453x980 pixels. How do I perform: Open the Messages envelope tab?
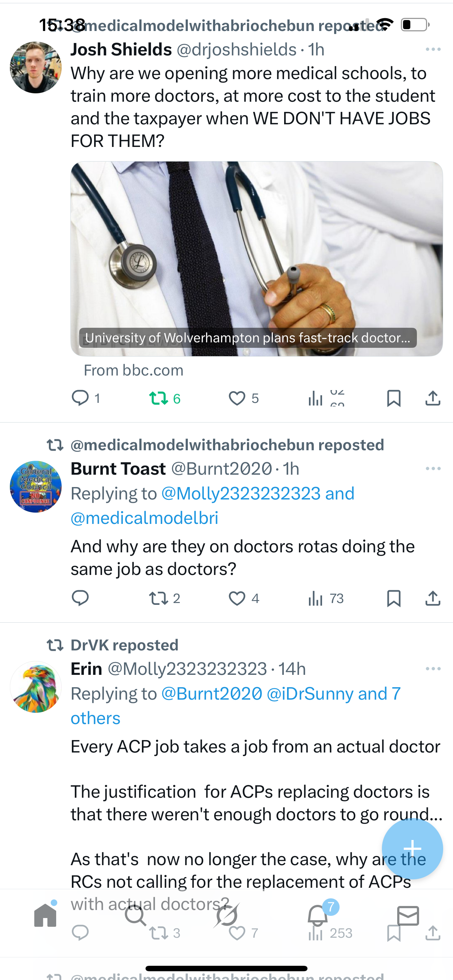[x=408, y=915]
